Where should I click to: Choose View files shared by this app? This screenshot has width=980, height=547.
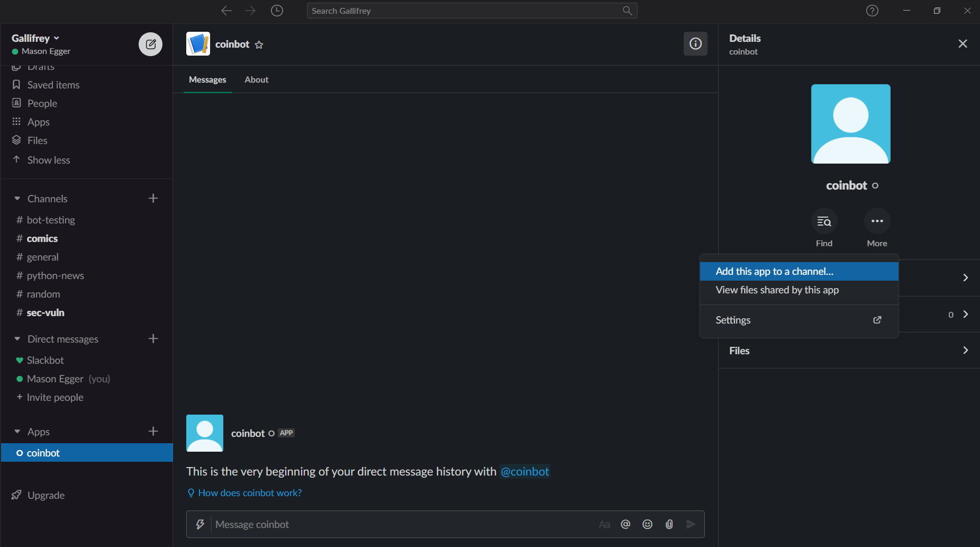(x=799, y=290)
